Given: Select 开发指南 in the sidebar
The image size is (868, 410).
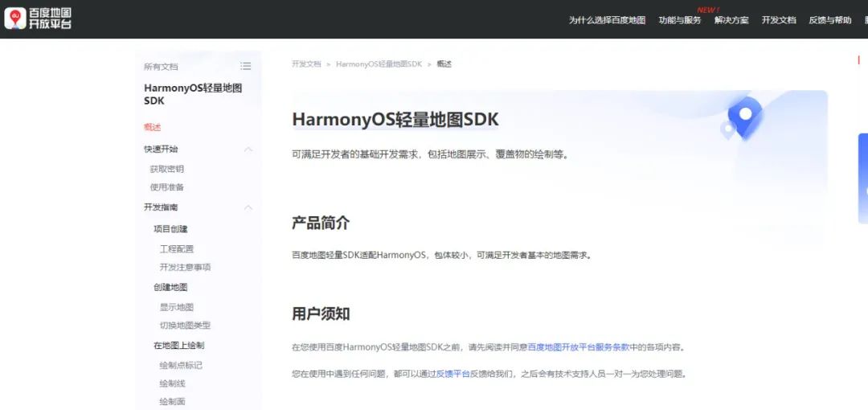Looking at the screenshot, I should coord(161,207).
